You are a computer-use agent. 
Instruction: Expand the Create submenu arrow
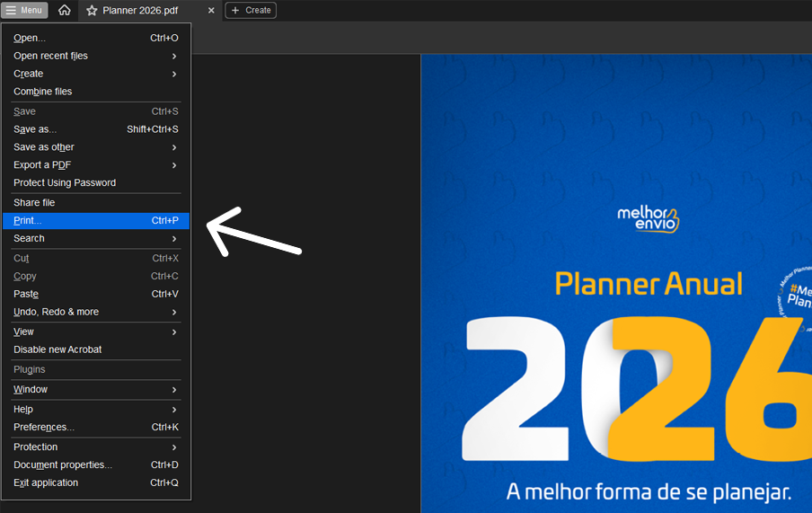174,74
